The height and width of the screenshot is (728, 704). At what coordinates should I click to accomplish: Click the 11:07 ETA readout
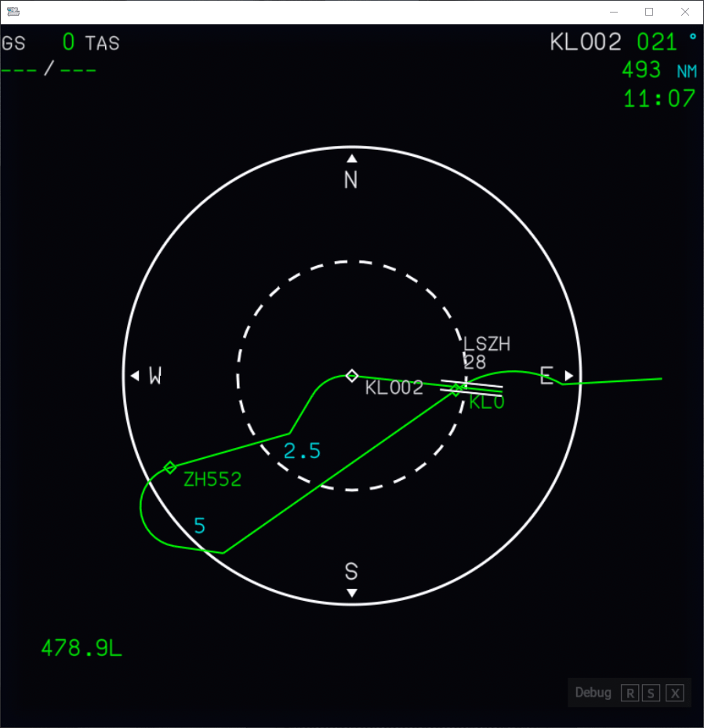click(659, 99)
